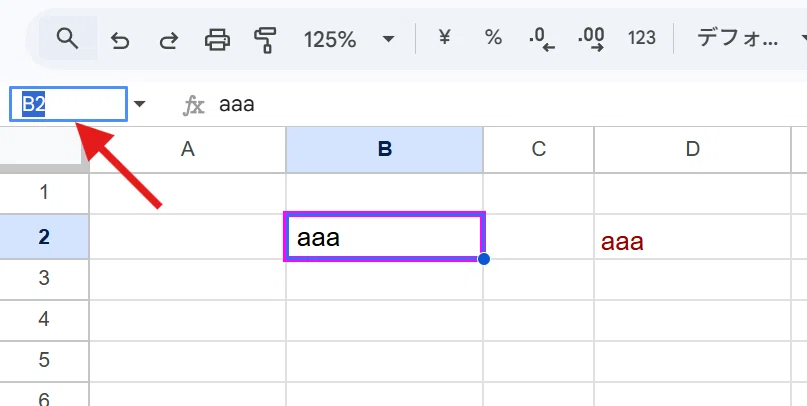Click cell D2 with red aaa

[x=692, y=237]
